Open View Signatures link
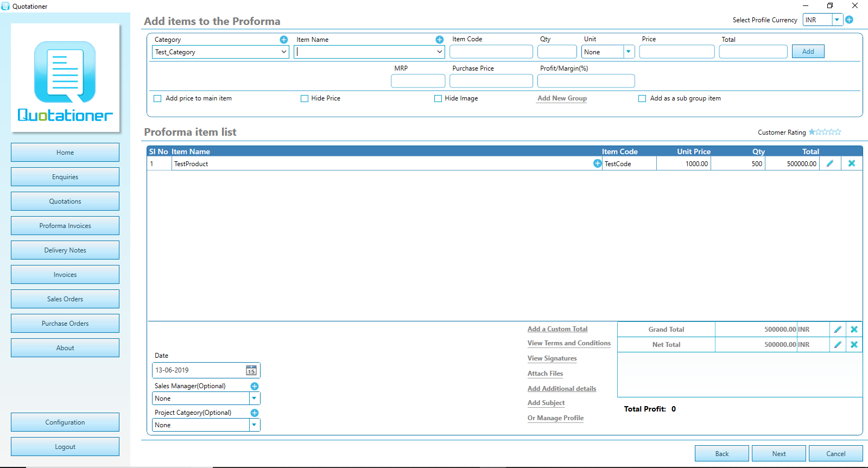 (552, 358)
